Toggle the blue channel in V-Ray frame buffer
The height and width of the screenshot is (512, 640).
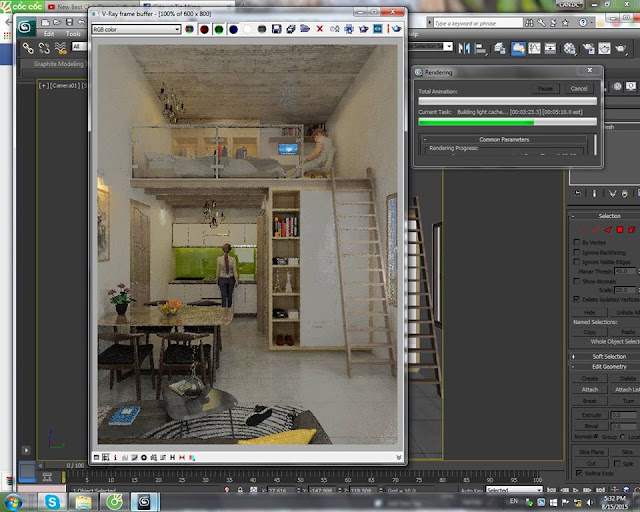tap(233, 29)
